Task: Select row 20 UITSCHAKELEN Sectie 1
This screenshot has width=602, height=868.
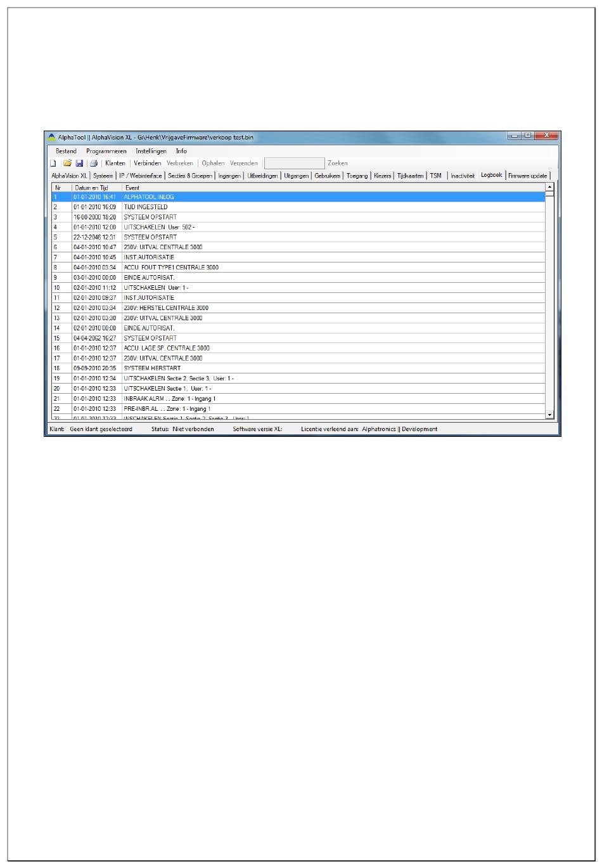Action: pos(298,388)
